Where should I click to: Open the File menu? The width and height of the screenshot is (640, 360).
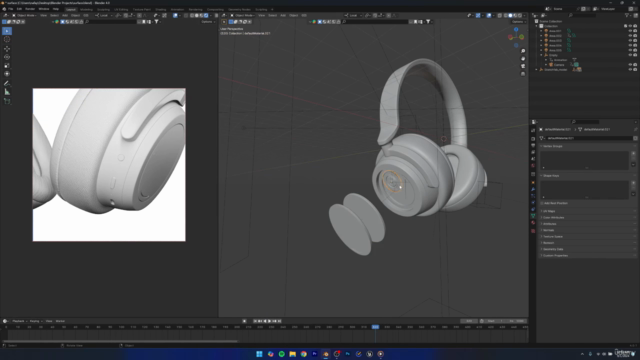[x=11, y=9]
